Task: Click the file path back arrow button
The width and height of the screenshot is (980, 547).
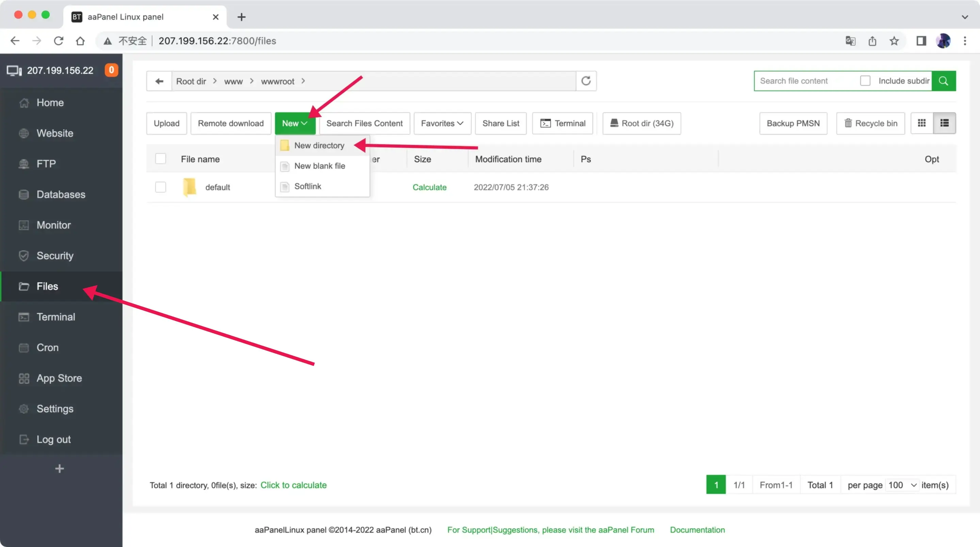Action: coord(159,81)
